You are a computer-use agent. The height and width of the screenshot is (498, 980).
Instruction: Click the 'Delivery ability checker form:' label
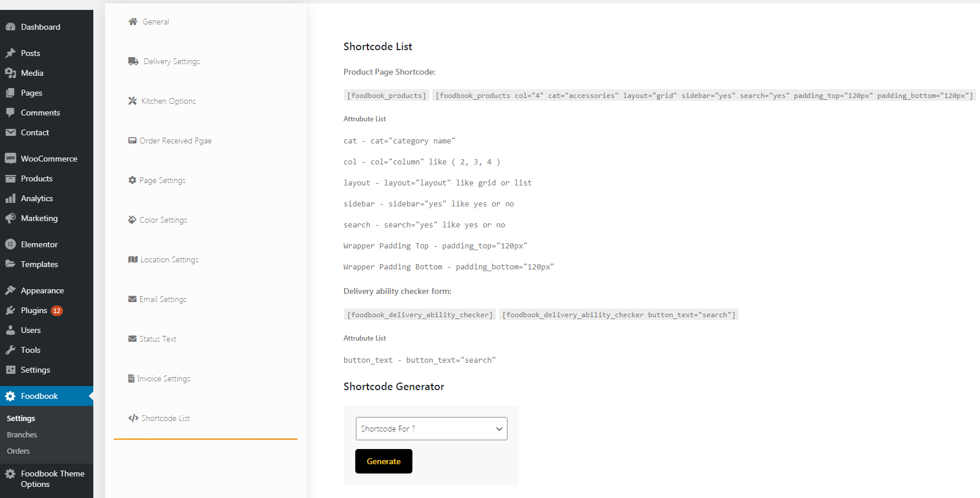[397, 291]
